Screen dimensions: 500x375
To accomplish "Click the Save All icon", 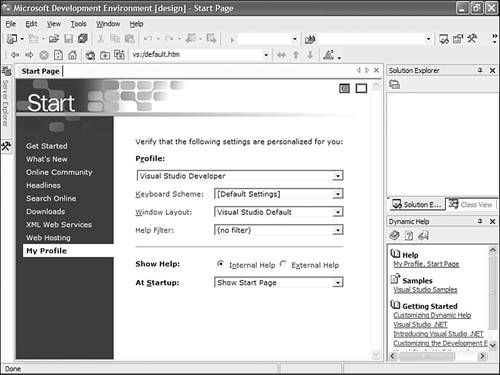I will (83, 39).
